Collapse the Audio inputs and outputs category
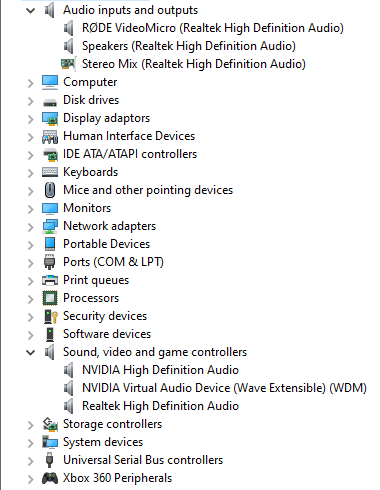The height and width of the screenshot is (490, 380). tap(31, 11)
